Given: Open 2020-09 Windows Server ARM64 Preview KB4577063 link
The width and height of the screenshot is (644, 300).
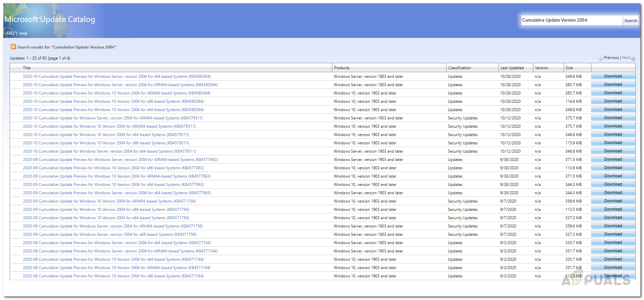Looking at the screenshot, I should coord(120,160).
